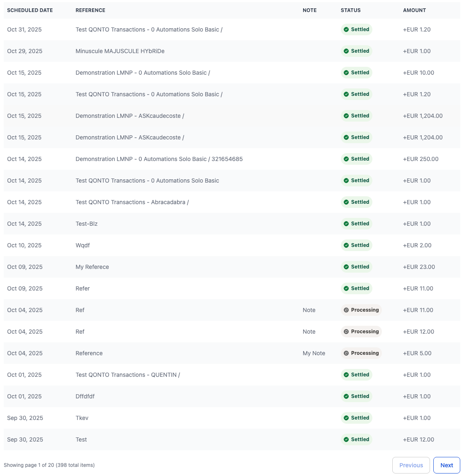Screen dimensions: 464x476
Task: Select Test QONTO Transactions - 0 Automations Solo Basic without slash
Action: pos(147,181)
